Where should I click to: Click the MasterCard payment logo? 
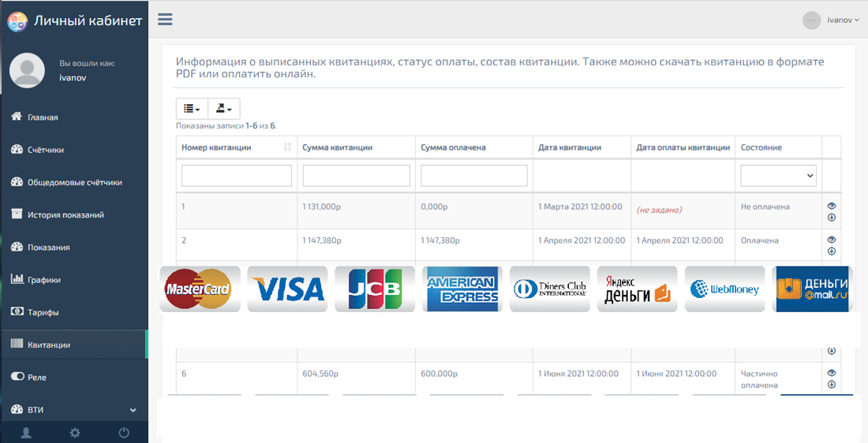[x=200, y=289]
